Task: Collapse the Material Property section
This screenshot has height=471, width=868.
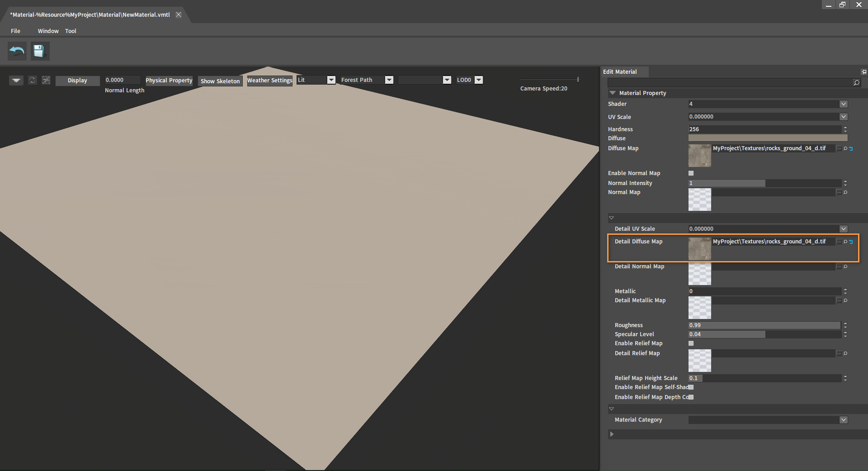Action: 613,93
